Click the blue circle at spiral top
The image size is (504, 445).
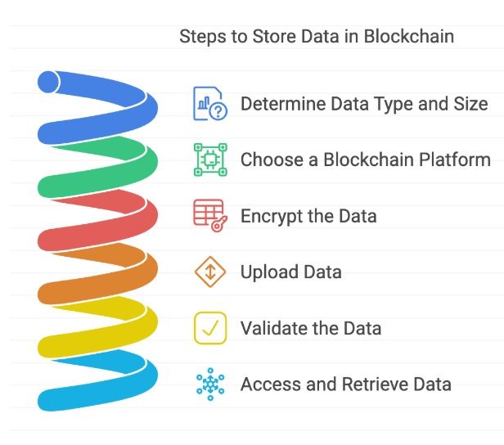point(48,82)
